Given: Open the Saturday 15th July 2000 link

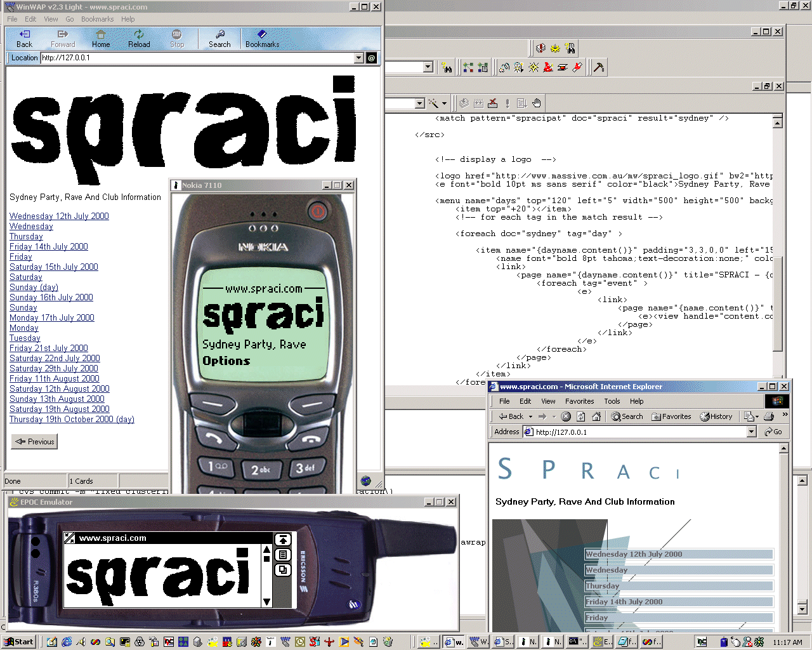Looking at the screenshot, I should (x=54, y=267).
